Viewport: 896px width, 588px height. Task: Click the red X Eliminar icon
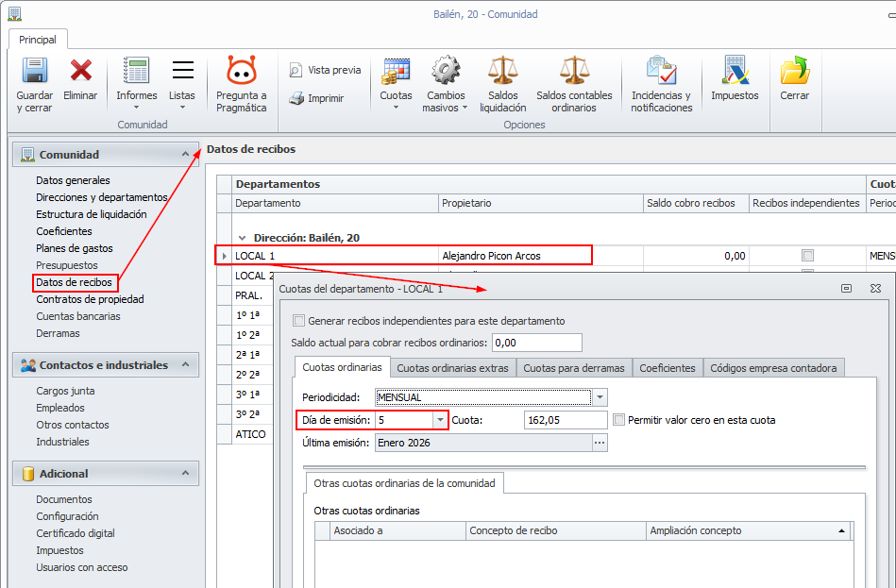[80, 70]
